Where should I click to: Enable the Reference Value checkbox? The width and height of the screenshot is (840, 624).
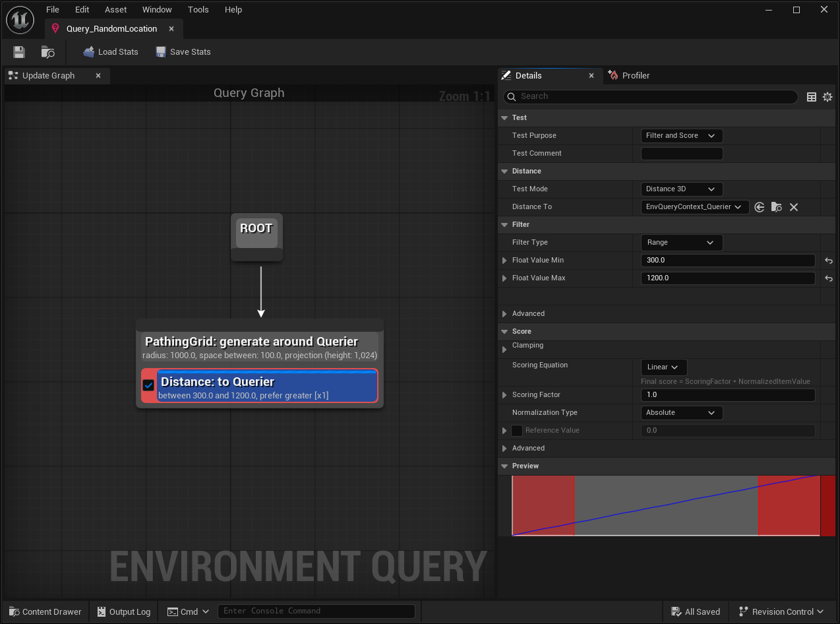517,431
